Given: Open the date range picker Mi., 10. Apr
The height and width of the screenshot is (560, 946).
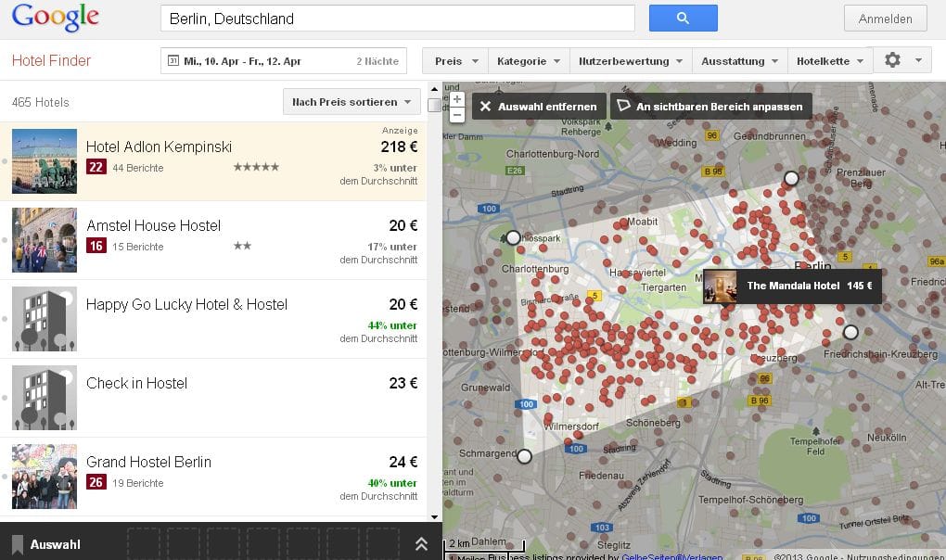Looking at the screenshot, I should [x=284, y=61].
